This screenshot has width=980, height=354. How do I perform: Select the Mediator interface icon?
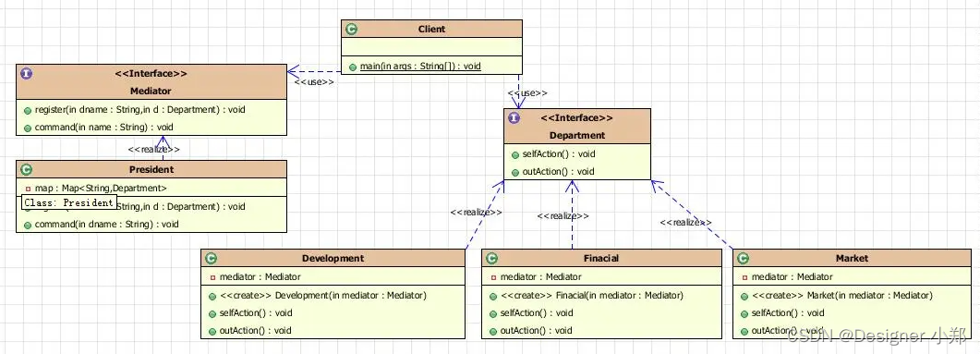[26, 73]
